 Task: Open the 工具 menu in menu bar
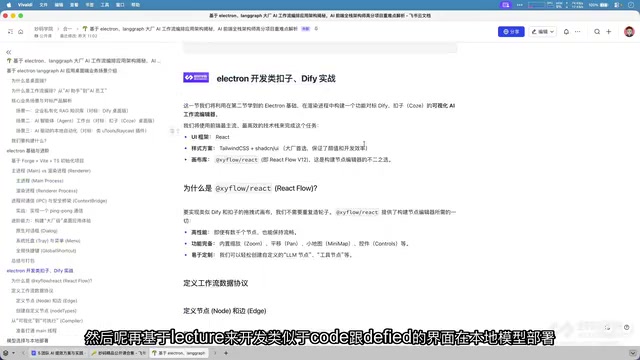point(105,5)
